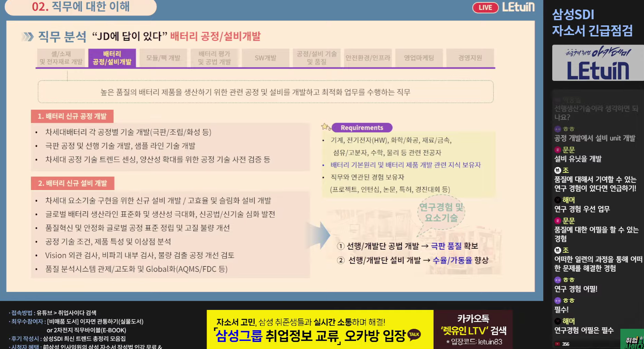Image resolution: width=644 pixels, height=349 pixels.
Task: Switch to 배터리 평가 및 공법 개발 tab
Action: point(214,58)
